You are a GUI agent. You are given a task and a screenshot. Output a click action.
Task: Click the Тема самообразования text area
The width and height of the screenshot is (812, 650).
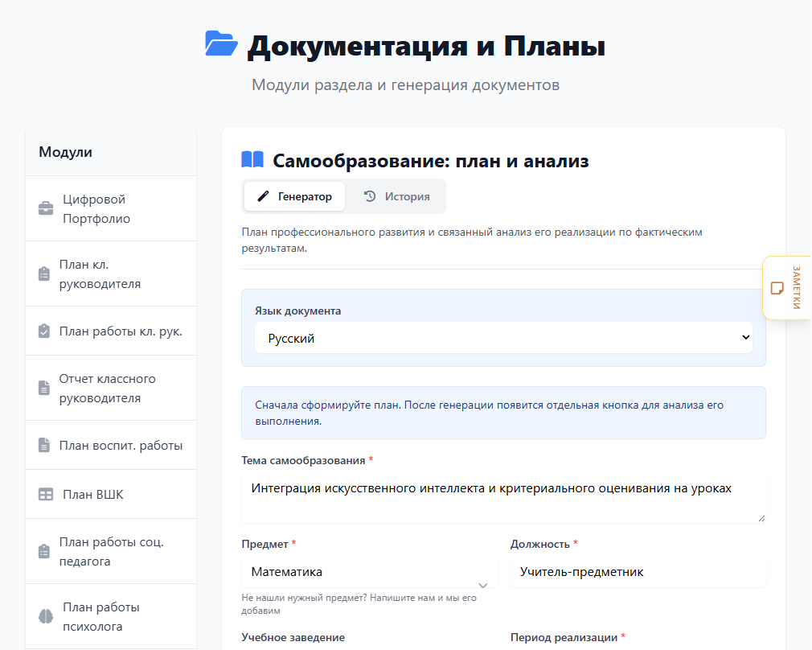click(x=503, y=498)
